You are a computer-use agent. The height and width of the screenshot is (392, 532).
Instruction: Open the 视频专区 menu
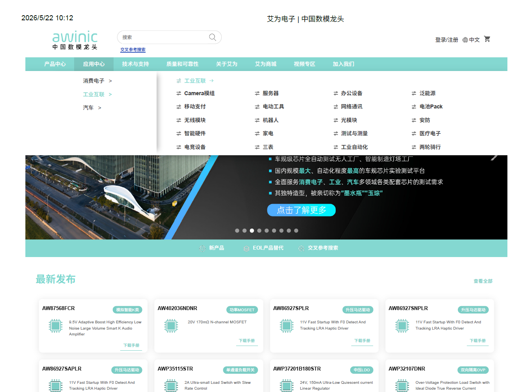pyautogui.click(x=304, y=64)
